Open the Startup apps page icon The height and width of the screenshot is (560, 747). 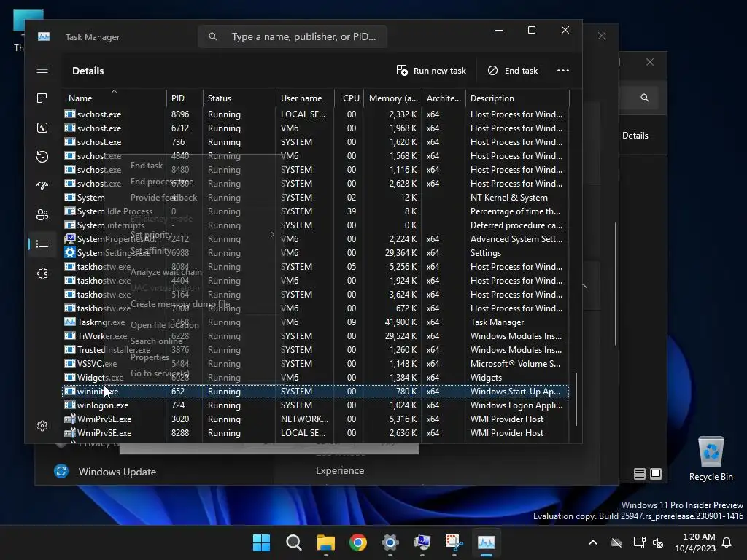click(x=42, y=186)
